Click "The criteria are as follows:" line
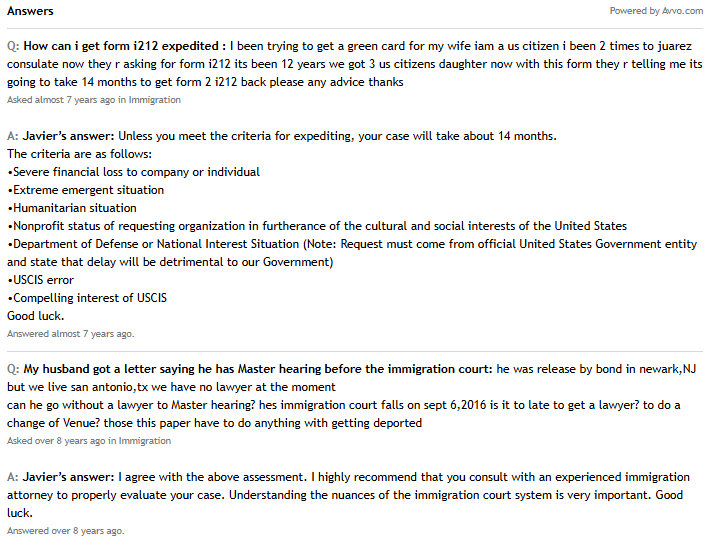This screenshot has height=548, width=708. pyautogui.click(x=79, y=154)
